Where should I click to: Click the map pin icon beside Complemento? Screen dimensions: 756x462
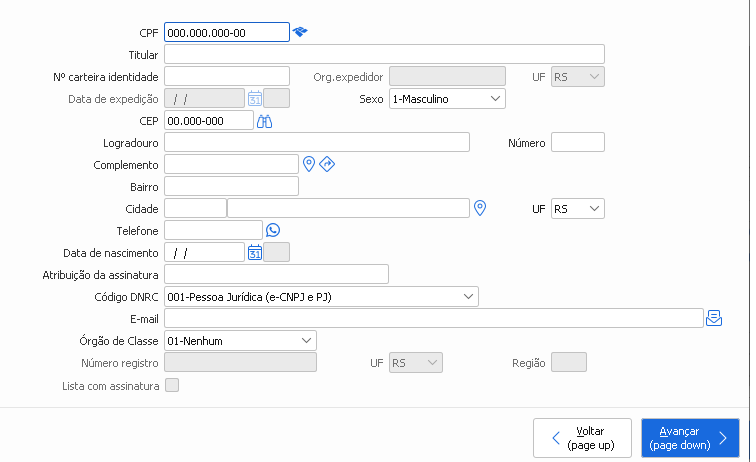[x=309, y=164]
